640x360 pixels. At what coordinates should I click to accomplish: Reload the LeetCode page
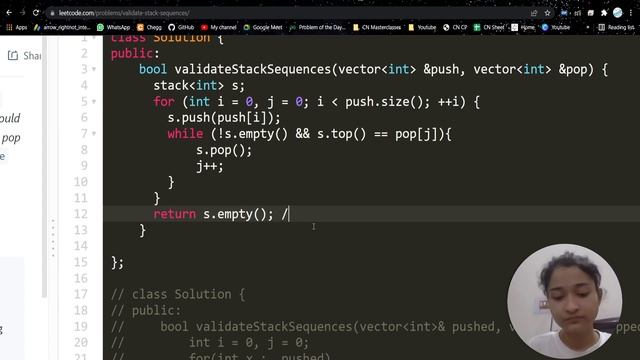pyautogui.click(x=36, y=13)
